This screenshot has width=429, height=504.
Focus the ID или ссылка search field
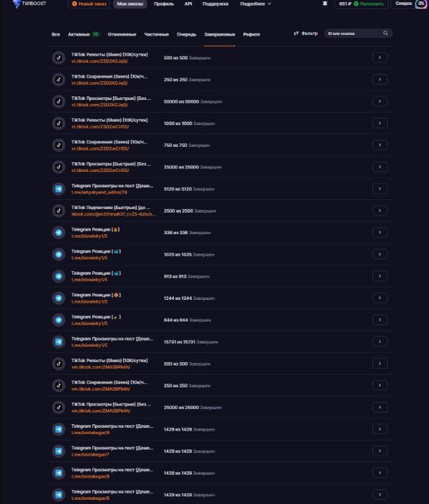(x=354, y=34)
